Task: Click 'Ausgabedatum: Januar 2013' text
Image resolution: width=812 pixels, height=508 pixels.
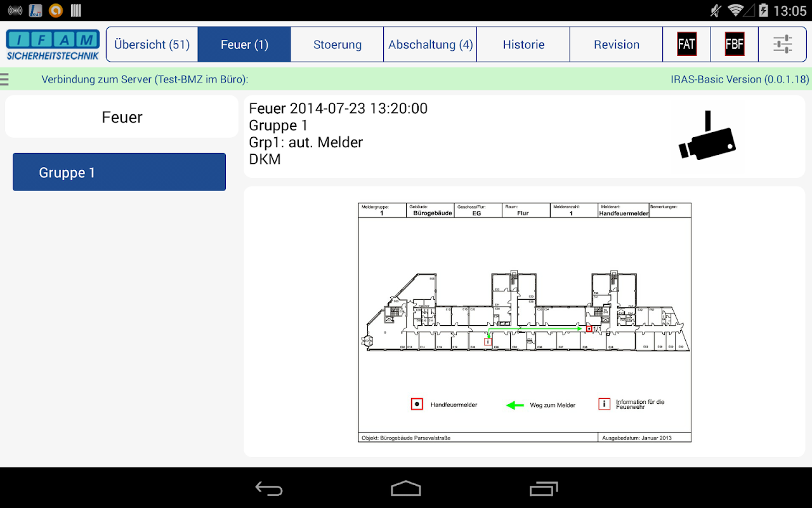Action: 637,438
